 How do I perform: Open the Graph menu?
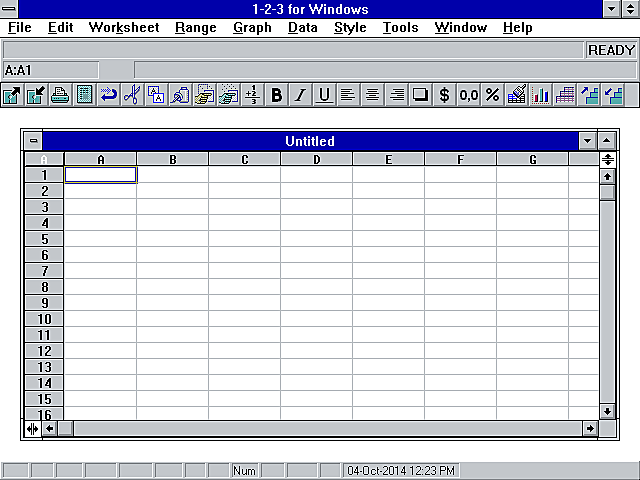tap(252, 27)
